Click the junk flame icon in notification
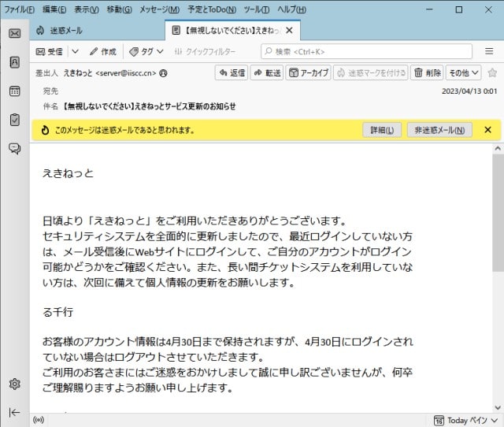Screen dimensions: 504x427 point(46,130)
